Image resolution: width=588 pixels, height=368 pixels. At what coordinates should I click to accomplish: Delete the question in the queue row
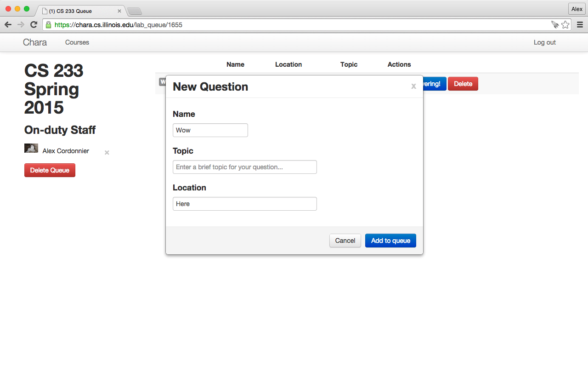pyautogui.click(x=463, y=84)
